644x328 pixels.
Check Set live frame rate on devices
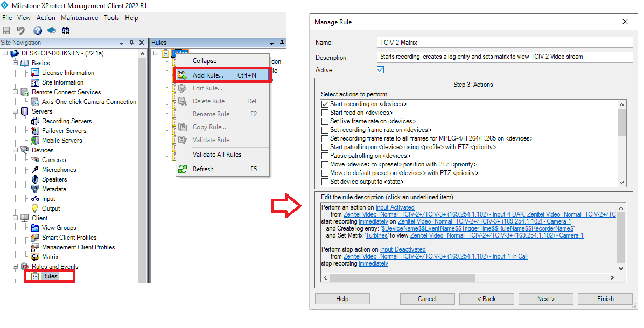(x=325, y=121)
